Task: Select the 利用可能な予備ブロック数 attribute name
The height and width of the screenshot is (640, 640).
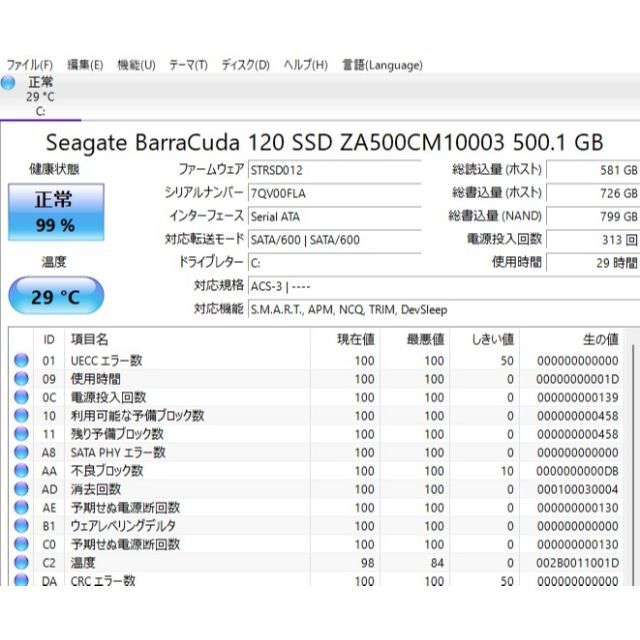Action: click(x=137, y=416)
